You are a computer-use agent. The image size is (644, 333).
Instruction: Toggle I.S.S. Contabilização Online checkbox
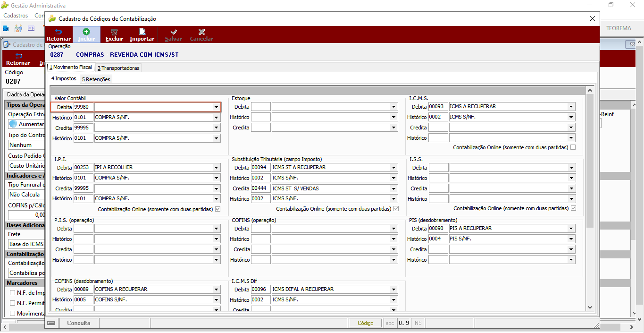pos(573,208)
